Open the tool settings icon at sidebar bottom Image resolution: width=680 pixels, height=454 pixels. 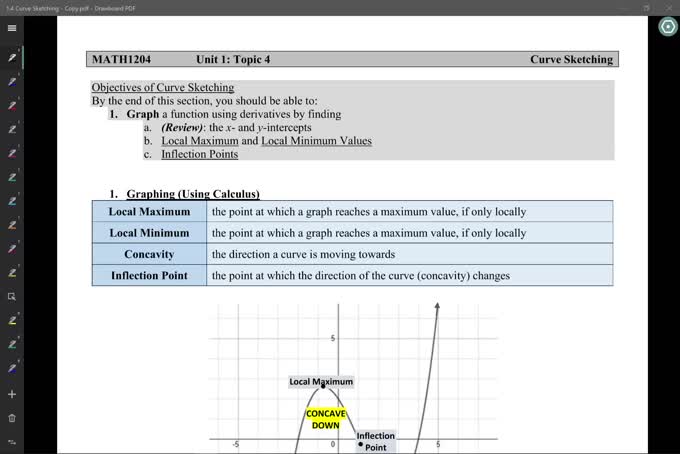tap(12, 442)
